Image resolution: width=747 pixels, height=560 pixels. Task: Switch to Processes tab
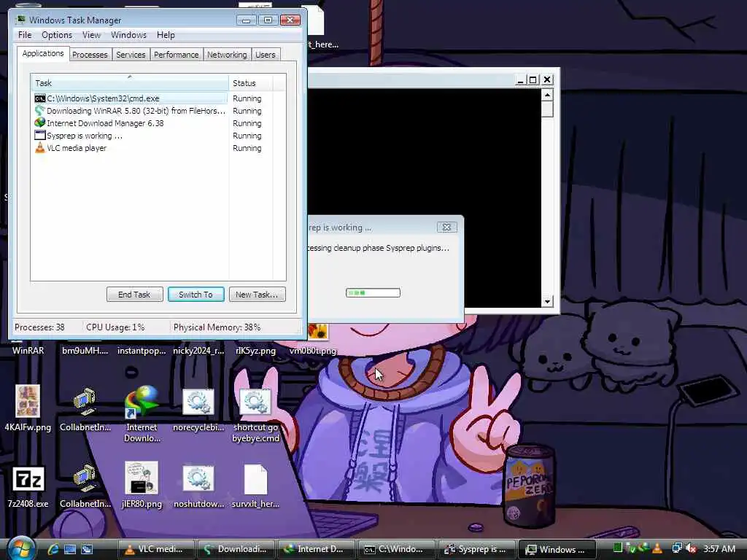(90, 55)
